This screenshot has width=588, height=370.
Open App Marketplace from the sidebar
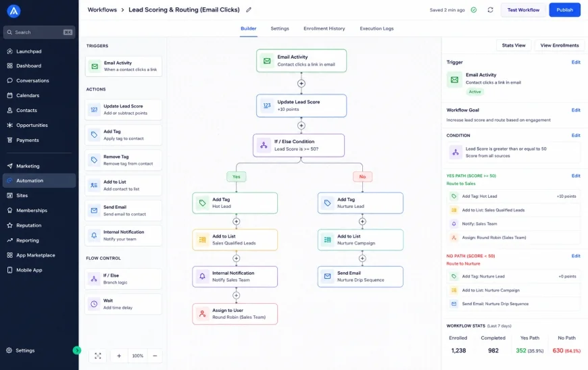coord(39,255)
